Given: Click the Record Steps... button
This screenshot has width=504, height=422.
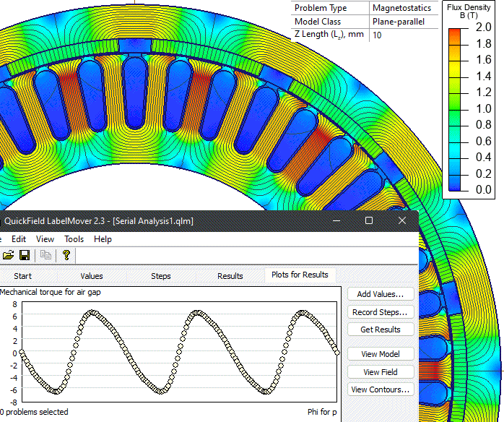Looking at the screenshot, I should click(381, 312).
